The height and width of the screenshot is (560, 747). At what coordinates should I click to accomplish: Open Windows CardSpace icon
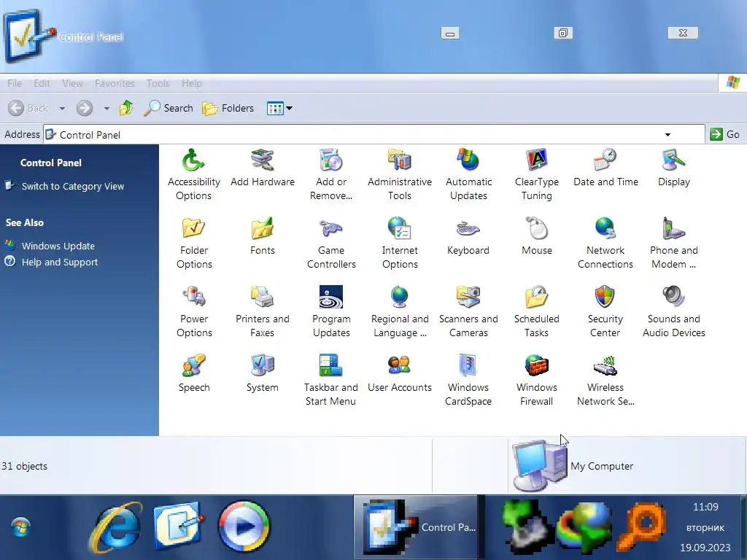(468, 380)
